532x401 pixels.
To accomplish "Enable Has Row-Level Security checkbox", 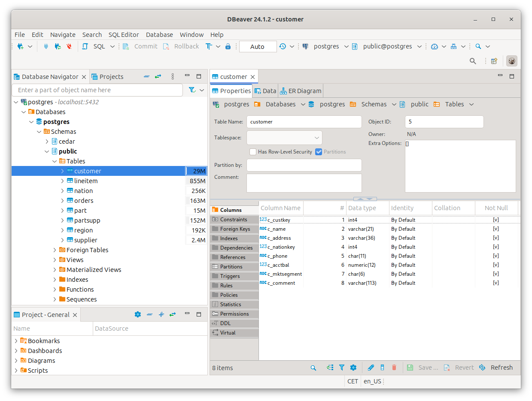I will point(253,152).
